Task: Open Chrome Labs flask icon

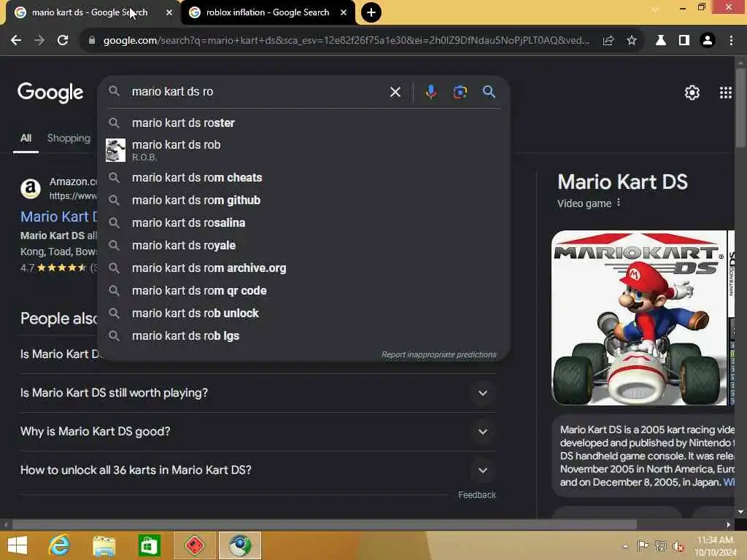Action: coord(661,41)
